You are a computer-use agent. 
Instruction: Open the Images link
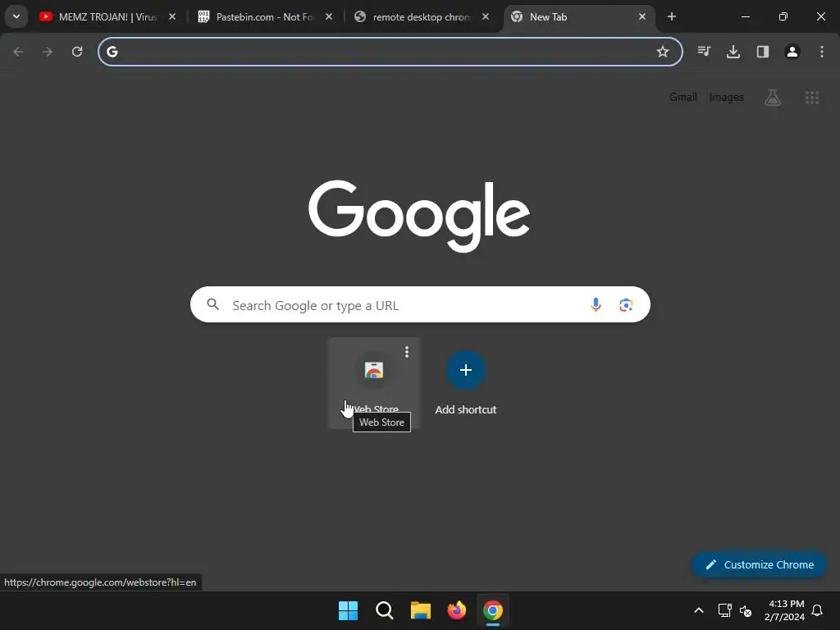coord(727,97)
